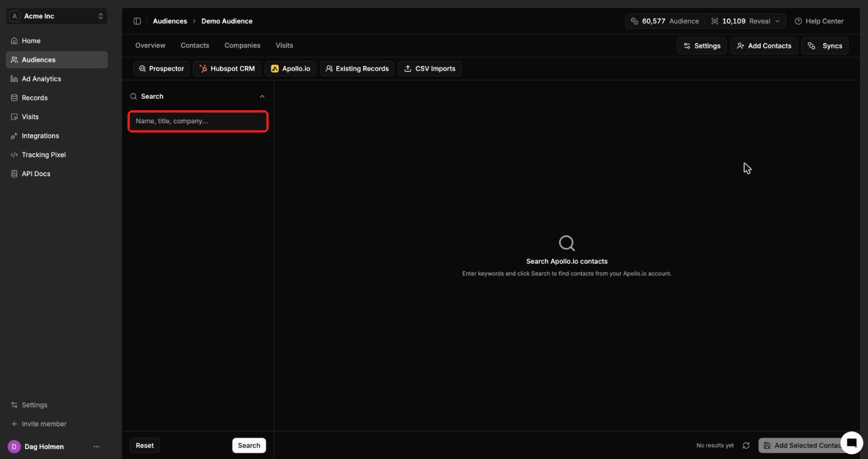
Task: Focus the Name, title, company search field
Action: click(x=198, y=121)
